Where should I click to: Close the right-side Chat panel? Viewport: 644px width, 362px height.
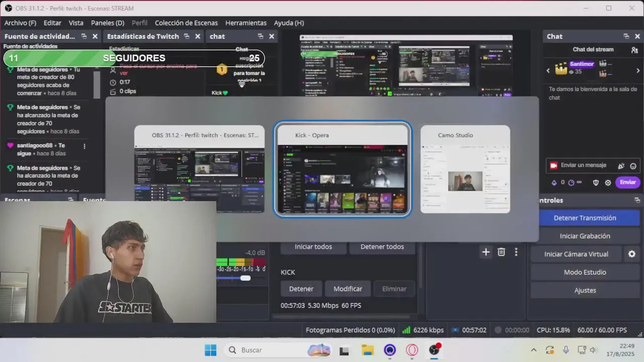click(x=637, y=36)
